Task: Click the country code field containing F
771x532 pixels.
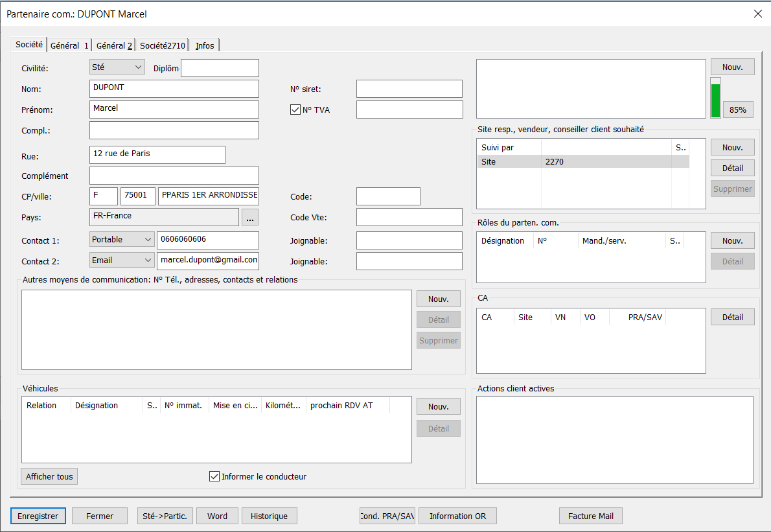Action: click(x=104, y=196)
